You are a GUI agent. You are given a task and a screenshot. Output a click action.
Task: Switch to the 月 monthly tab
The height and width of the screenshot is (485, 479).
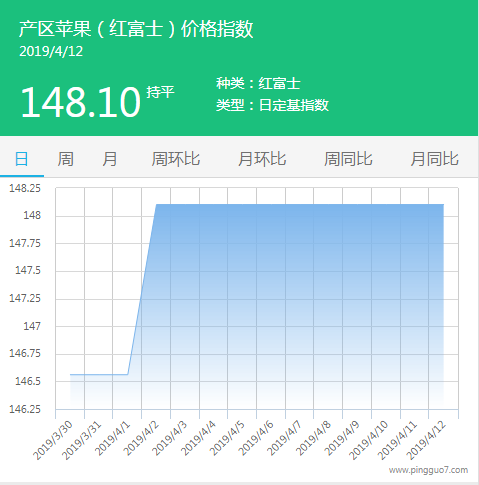pyautogui.click(x=110, y=159)
